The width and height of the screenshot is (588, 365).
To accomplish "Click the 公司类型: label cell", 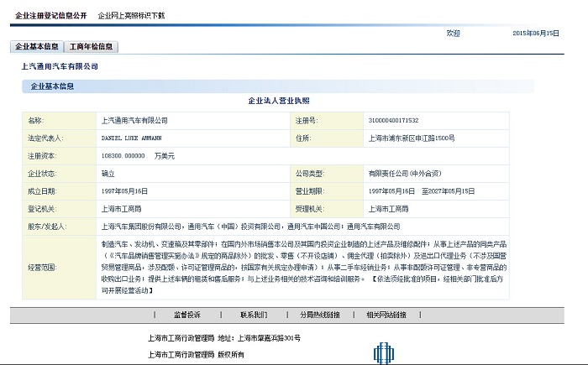I will 327,174.
